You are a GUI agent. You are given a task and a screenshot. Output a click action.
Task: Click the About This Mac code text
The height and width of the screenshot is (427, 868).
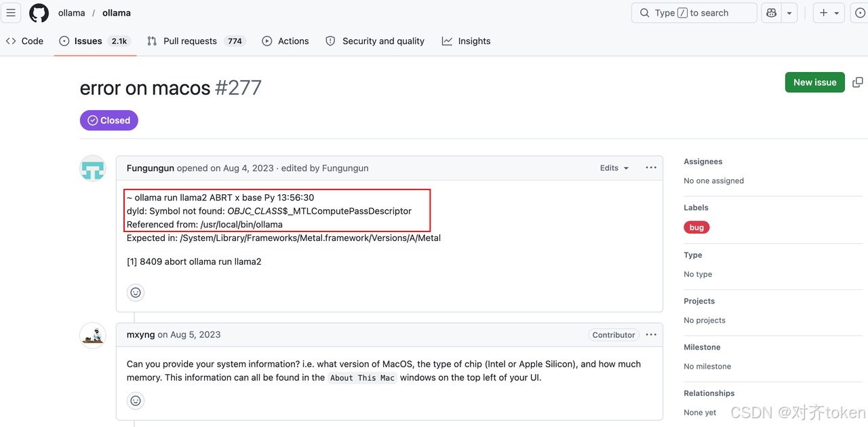[x=363, y=378]
